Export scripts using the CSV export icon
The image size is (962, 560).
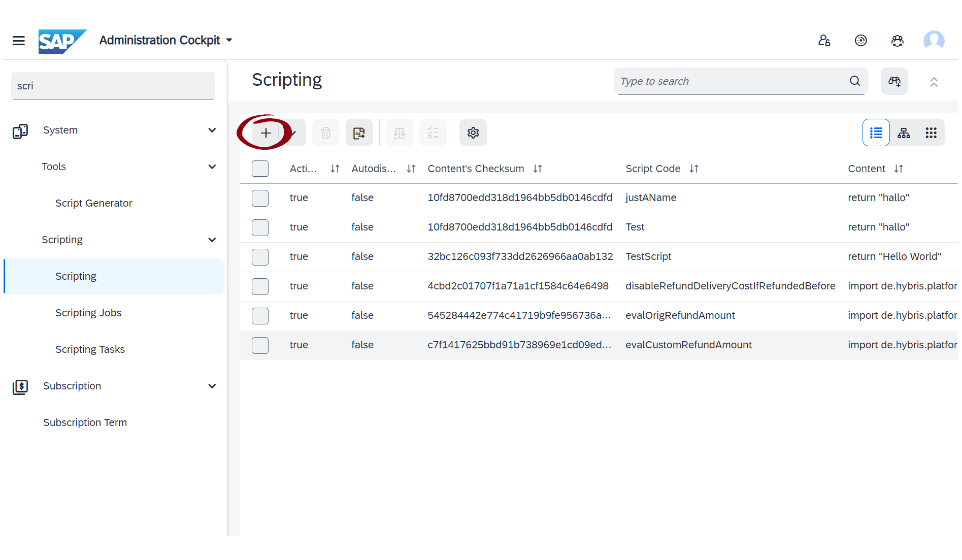(x=359, y=133)
